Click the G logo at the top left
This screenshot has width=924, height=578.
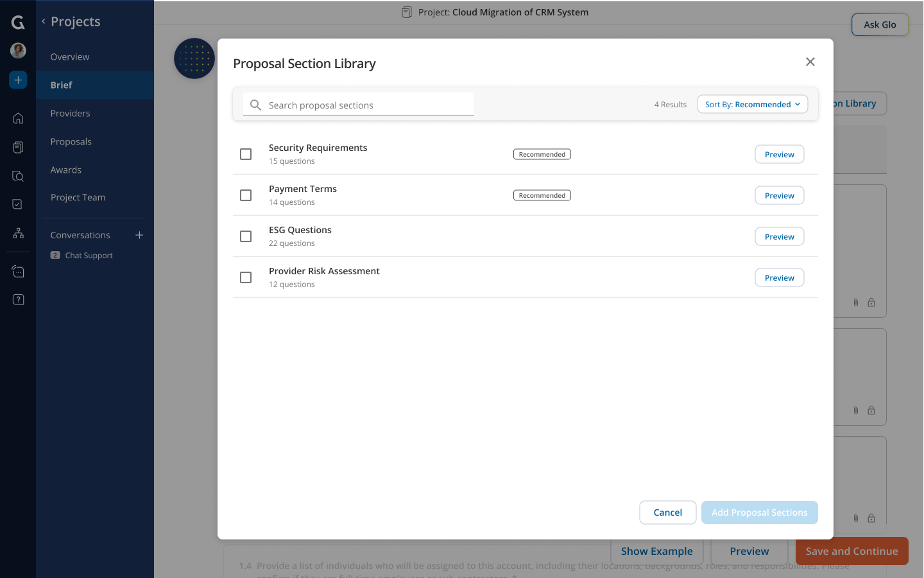(17, 22)
